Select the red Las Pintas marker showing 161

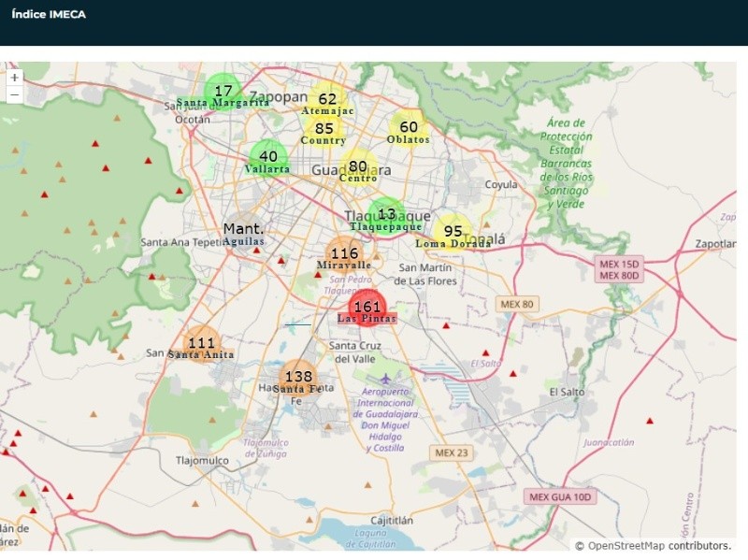point(367,308)
